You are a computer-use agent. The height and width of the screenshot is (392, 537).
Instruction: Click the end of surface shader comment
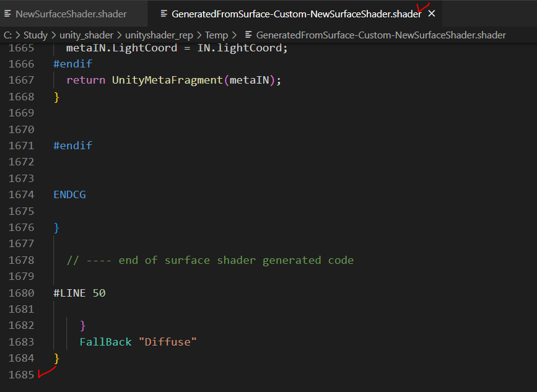[210, 260]
